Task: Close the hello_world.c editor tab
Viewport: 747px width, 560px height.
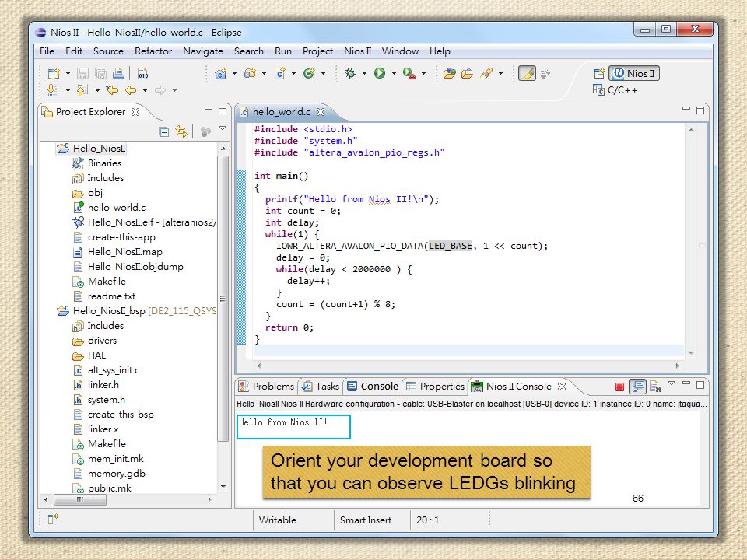Action: pyautogui.click(x=321, y=112)
